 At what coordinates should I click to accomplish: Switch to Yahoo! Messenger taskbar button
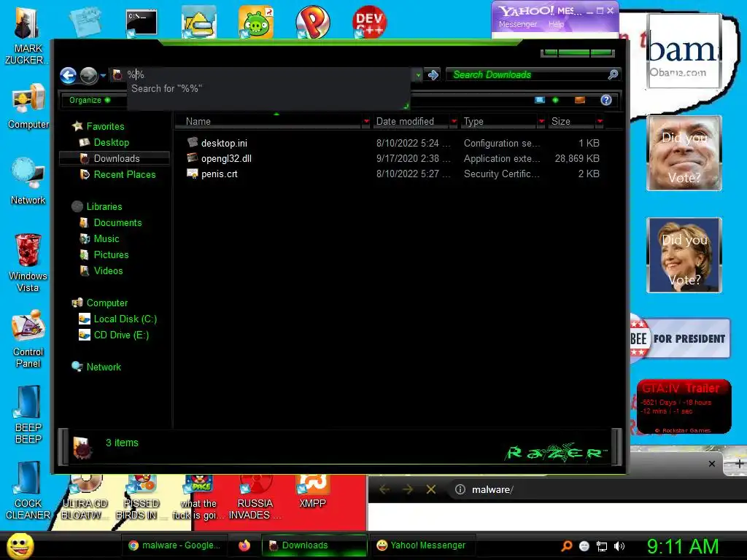click(421, 545)
